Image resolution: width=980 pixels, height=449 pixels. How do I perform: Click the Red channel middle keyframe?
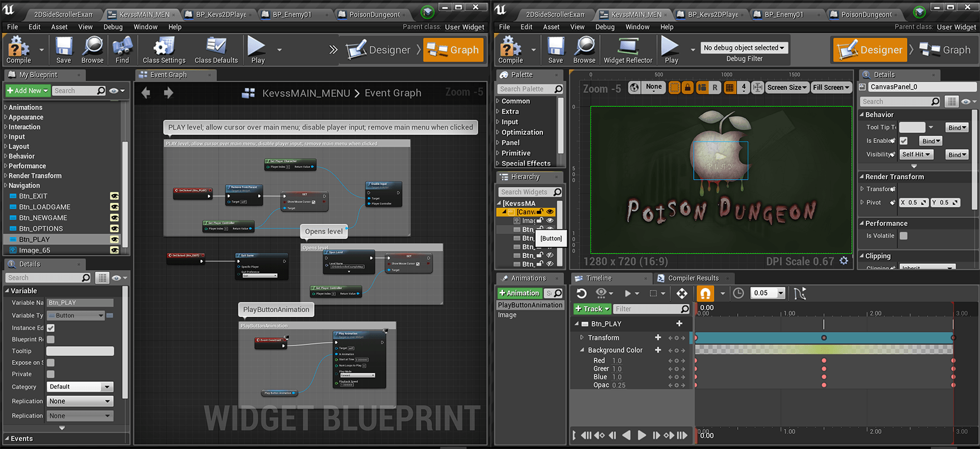click(824, 361)
